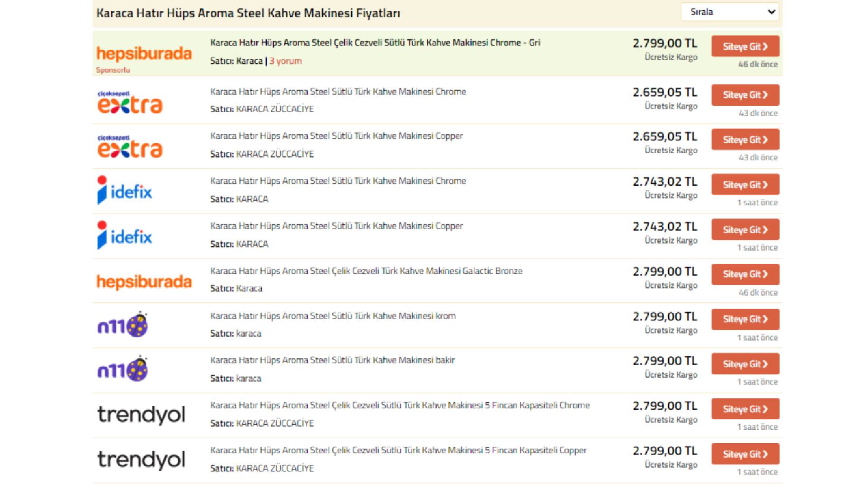Click the idefix logo in Copper row
Viewport: 868px width, 488px height.
(x=125, y=235)
